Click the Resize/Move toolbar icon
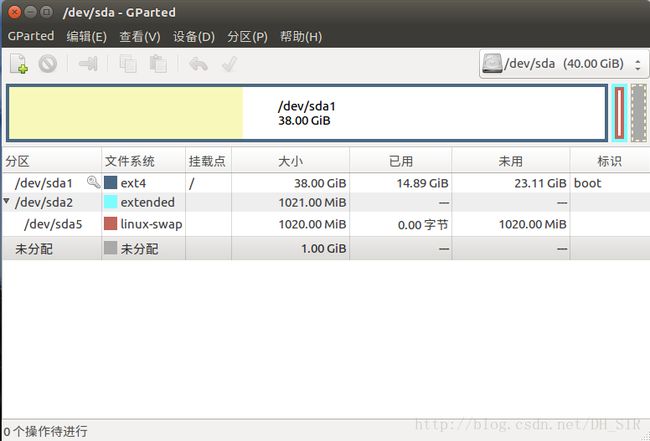Image resolution: width=650 pixels, height=441 pixels. click(x=88, y=64)
